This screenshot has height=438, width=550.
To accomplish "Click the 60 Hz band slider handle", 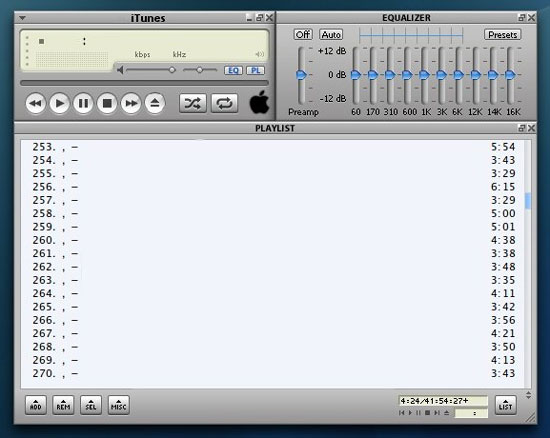I will pos(356,74).
